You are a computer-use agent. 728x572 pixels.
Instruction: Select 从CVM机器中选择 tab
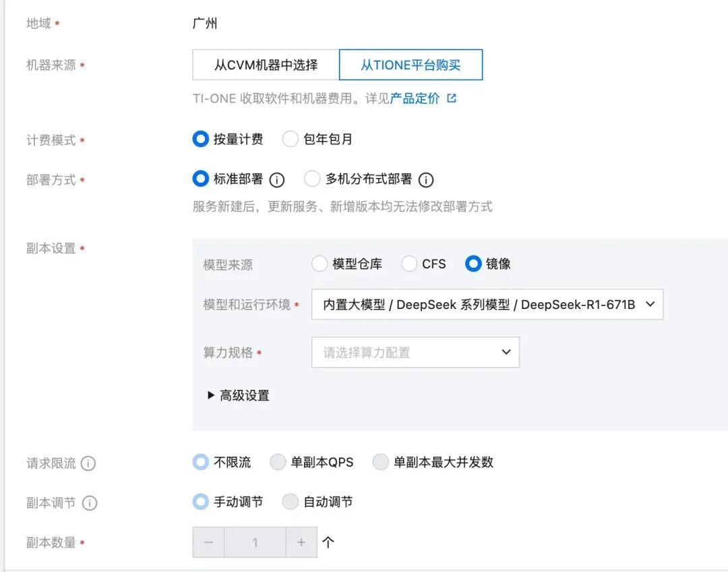coord(266,65)
